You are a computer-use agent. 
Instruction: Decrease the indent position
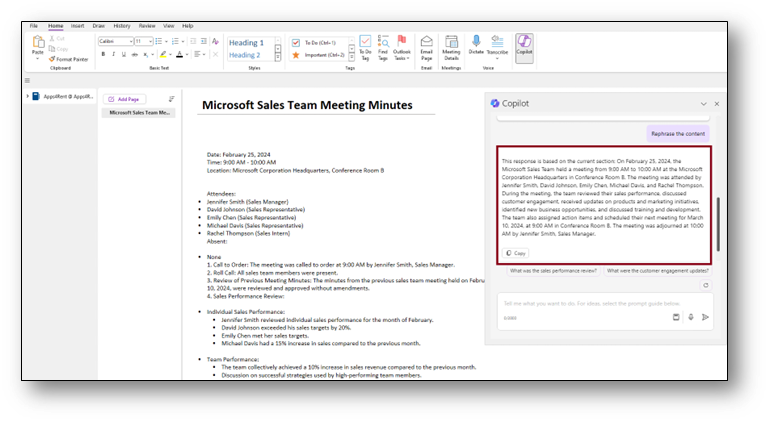pyautogui.click(x=193, y=41)
